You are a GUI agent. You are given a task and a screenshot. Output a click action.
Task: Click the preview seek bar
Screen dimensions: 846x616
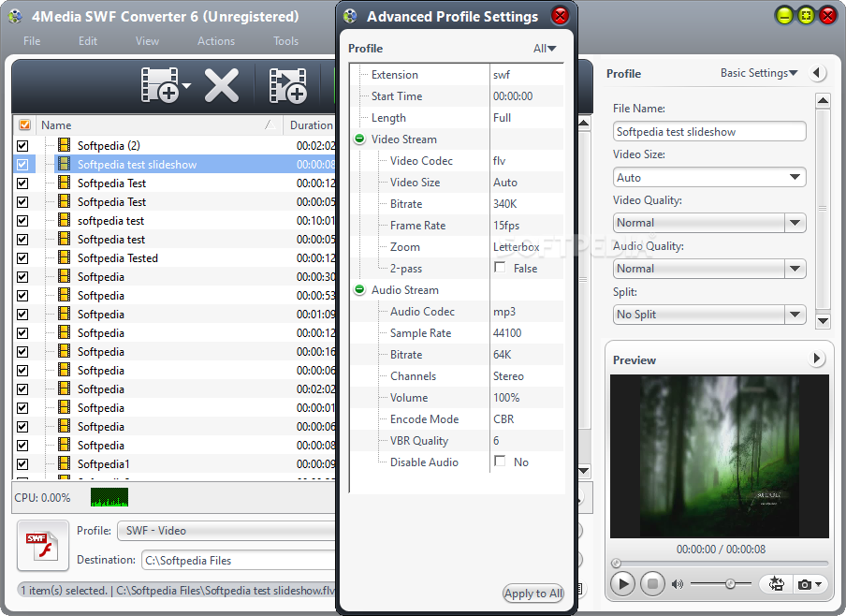tap(721, 563)
